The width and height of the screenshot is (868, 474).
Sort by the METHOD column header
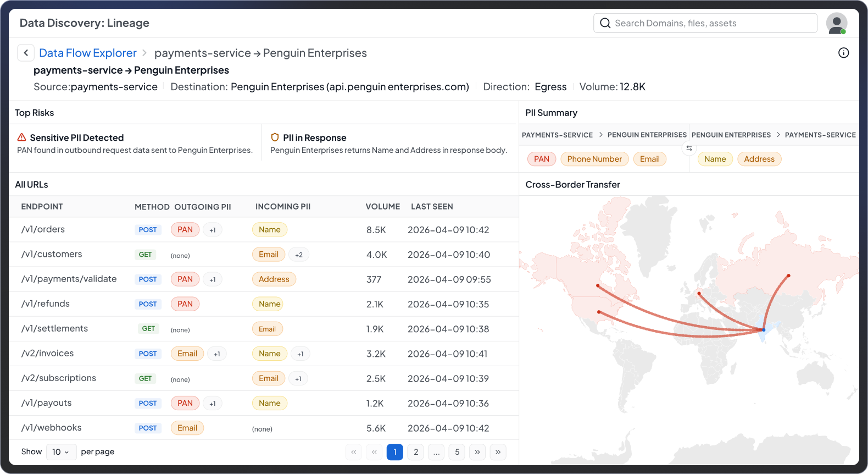point(152,207)
